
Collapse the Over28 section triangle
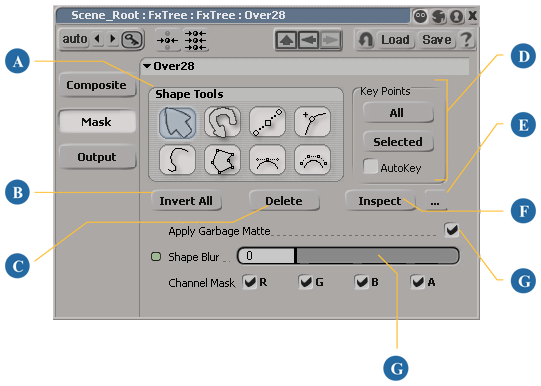147,66
